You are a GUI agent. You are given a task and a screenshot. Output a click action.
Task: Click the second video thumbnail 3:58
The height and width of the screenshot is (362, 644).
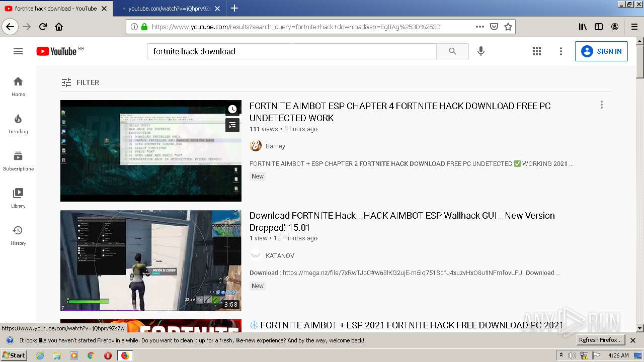pos(151,260)
